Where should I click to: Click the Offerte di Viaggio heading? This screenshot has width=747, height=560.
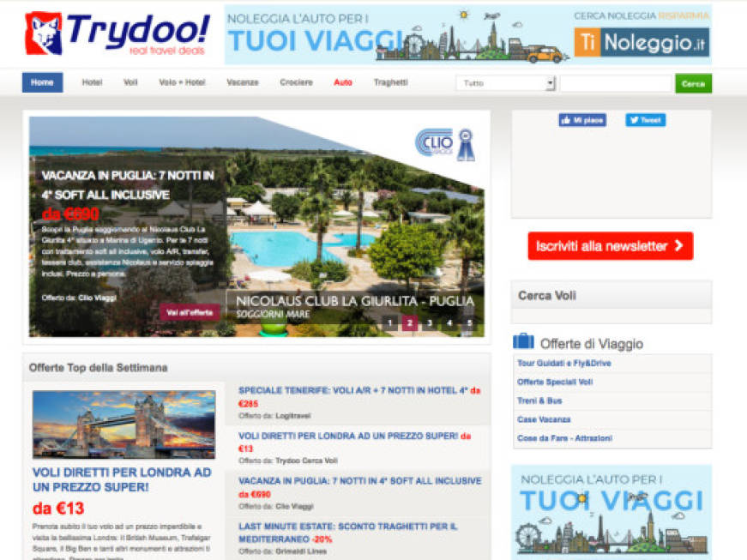(592, 344)
